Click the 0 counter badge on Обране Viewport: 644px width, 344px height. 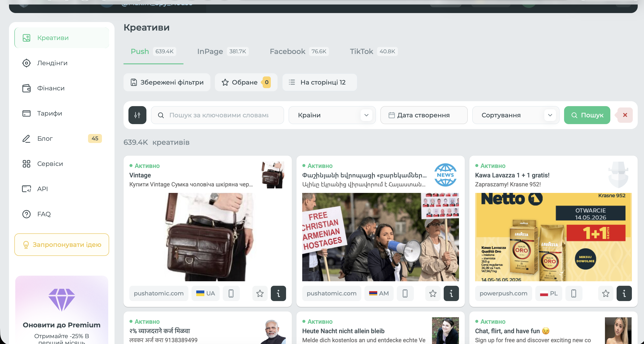(x=267, y=82)
